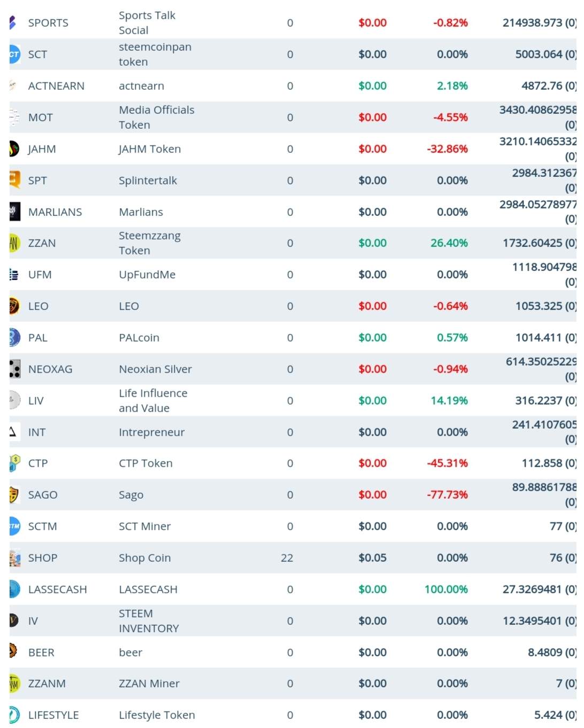
Task: Click the UFM token symbol
Action: click(x=40, y=275)
